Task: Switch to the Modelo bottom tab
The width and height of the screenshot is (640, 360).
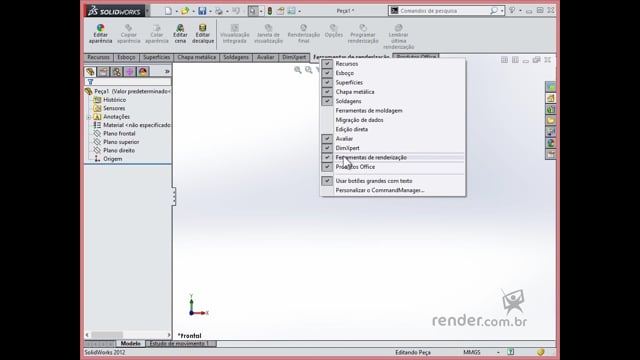Action: [131, 344]
